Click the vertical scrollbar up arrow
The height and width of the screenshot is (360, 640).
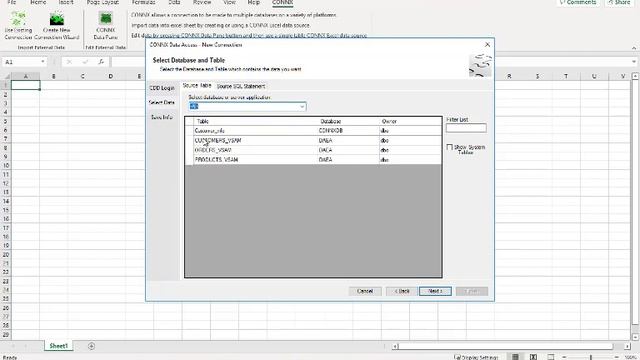point(635,76)
